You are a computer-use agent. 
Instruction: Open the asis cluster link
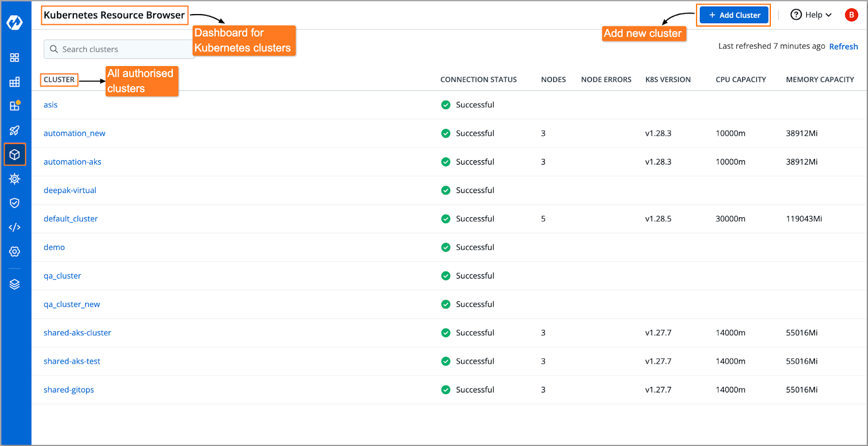coord(50,105)
